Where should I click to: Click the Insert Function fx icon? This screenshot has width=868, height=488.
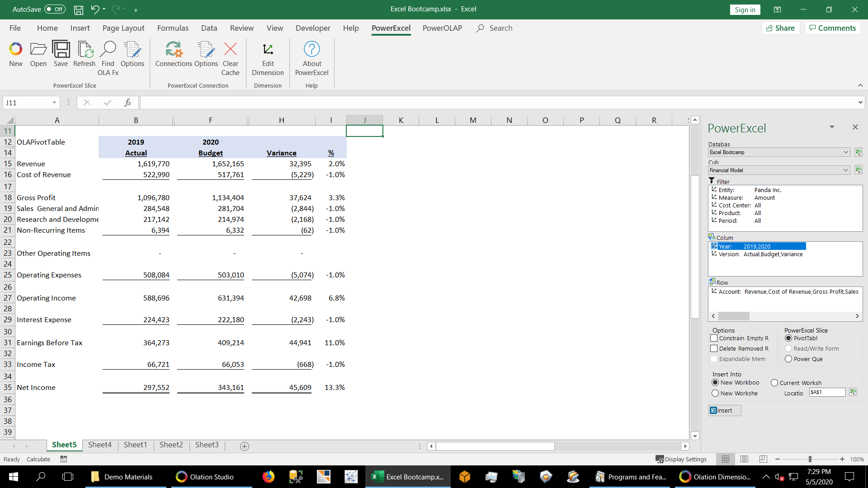click(x=127, y=103)
